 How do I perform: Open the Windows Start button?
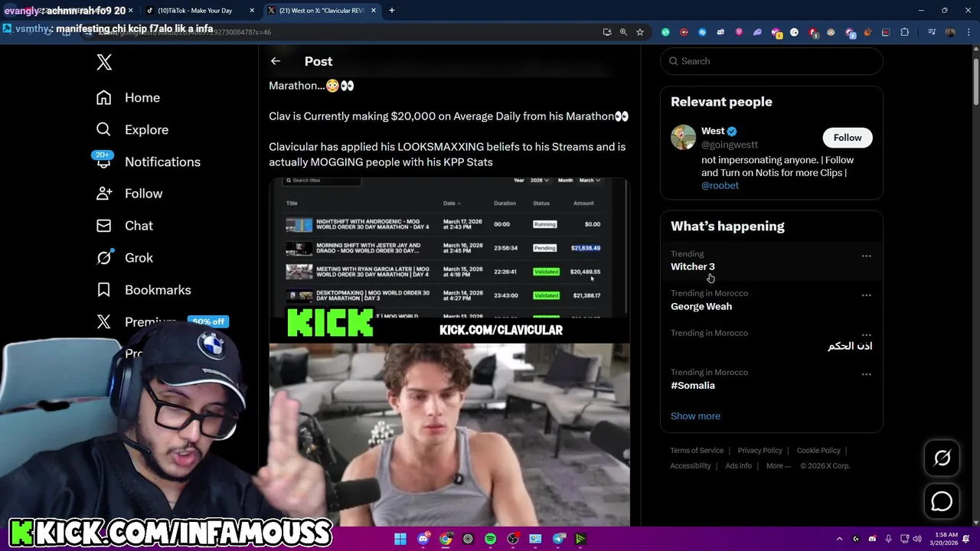pyautogui.click(x=400, y=539)
